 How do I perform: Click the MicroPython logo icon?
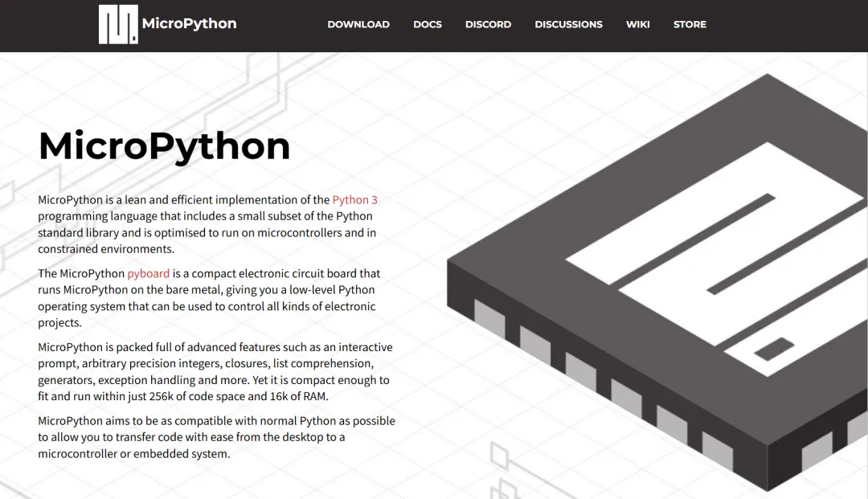(x=118, y=24)
